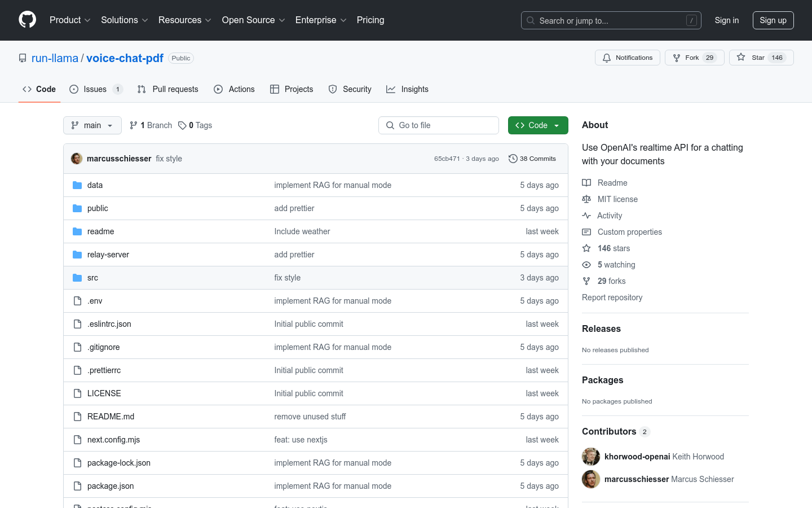Viewport: 812px width, 508px height.
Task: Open the 'Include weather' commit message
Action: click(x=302, y=231)
